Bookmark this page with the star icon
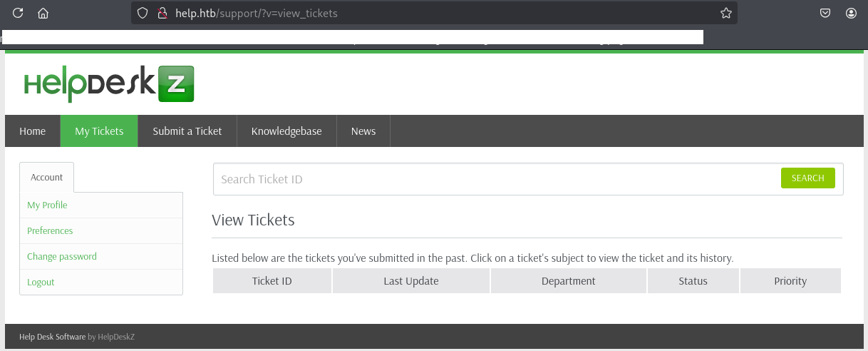Viewport: 868px width, 351px height. click(725, 13)
